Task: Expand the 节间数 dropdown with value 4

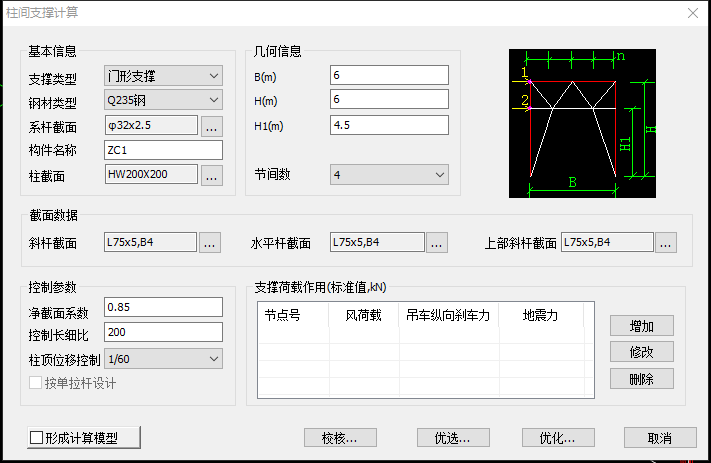Action: [389, 175]
